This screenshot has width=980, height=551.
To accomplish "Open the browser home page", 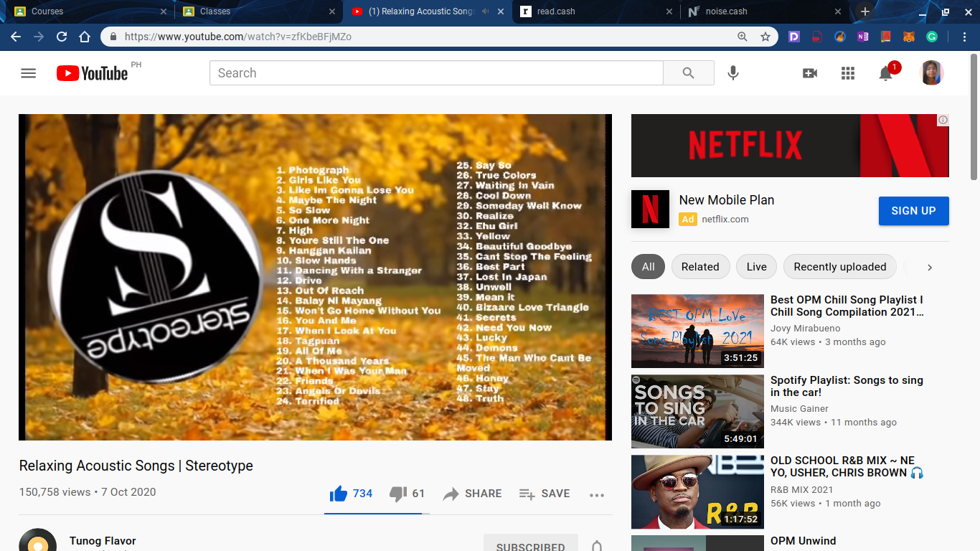I will pos(85,37).
